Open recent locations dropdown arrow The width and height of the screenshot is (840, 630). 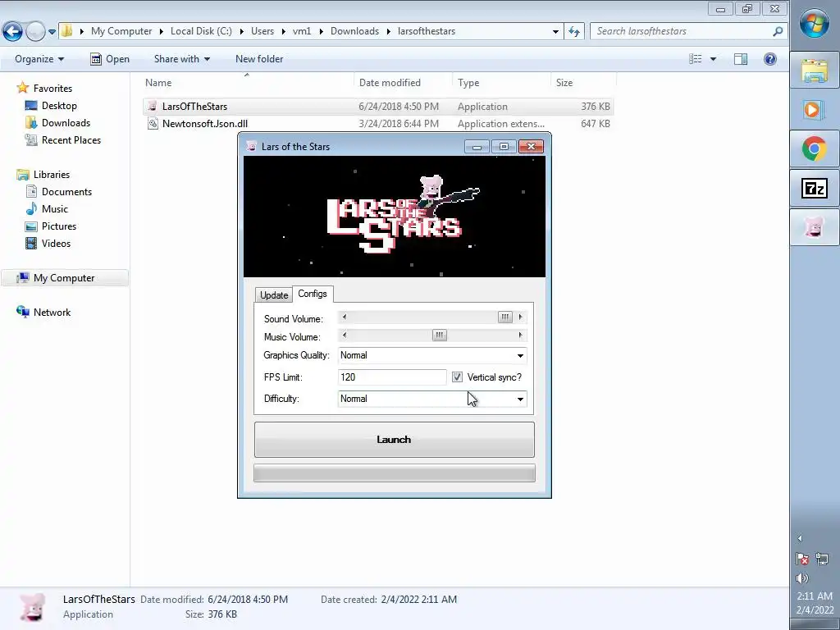pos(52,32)
